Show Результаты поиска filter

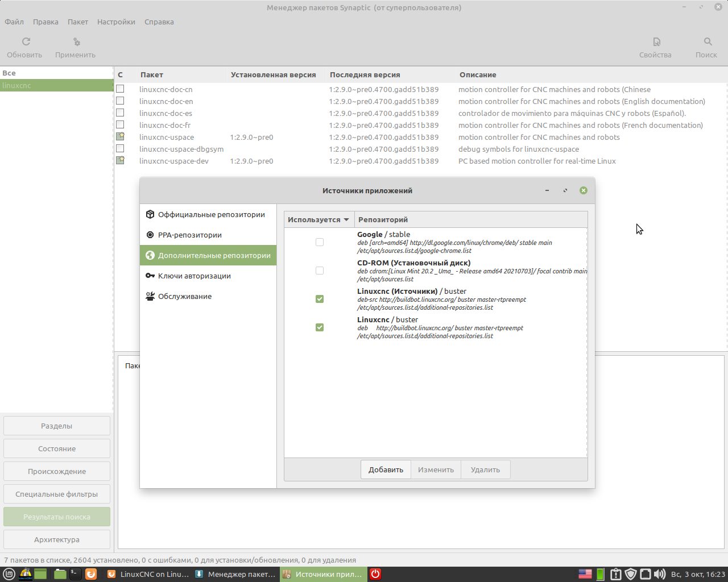(x=57, y=517)
